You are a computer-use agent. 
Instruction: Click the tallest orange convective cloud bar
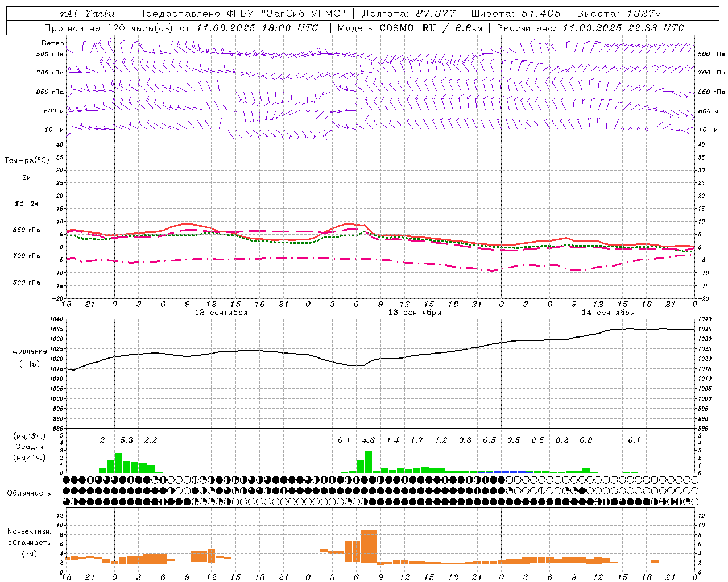pos(369,547)
